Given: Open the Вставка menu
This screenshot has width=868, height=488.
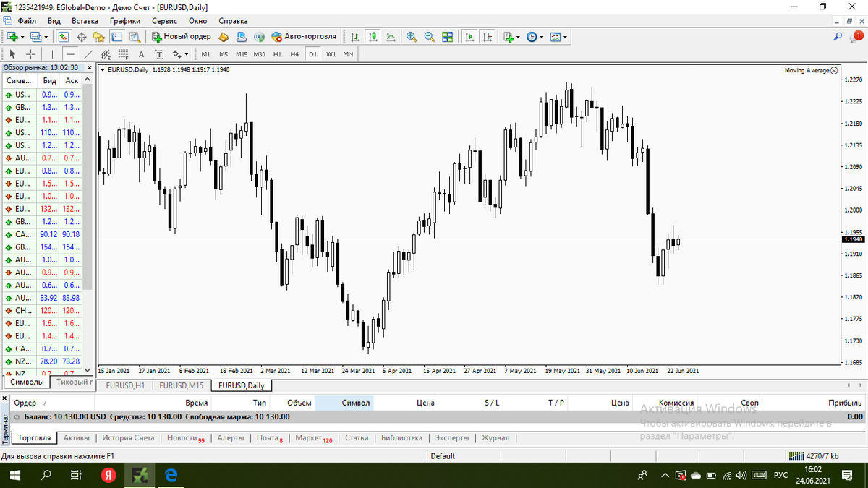Looking at the screenshot, I should point(85,21).
